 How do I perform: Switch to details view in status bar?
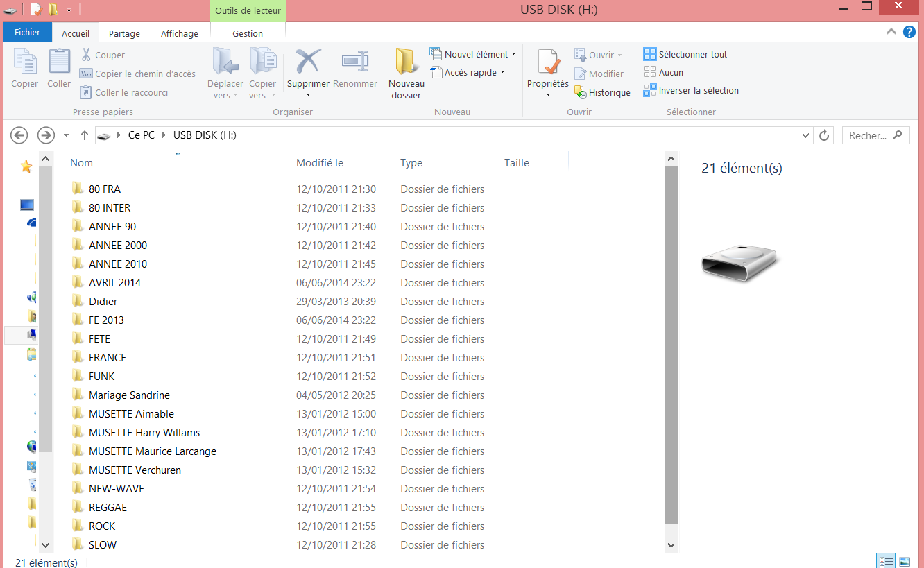coord(886,561)
